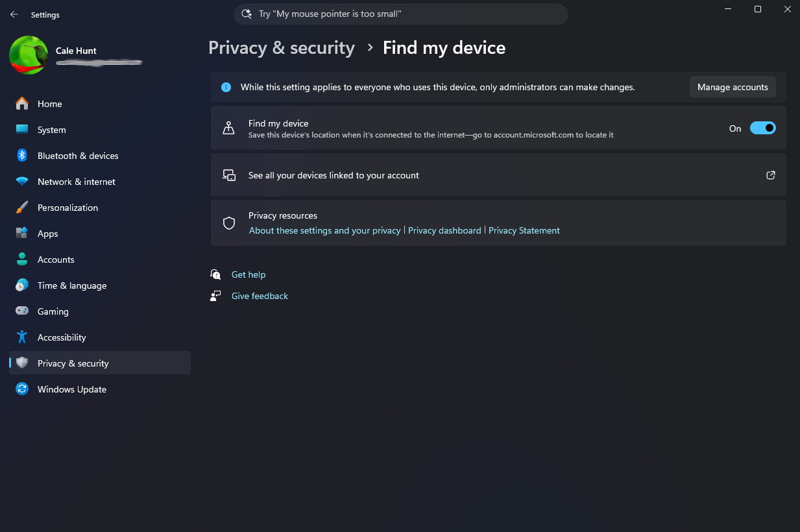The height and width of the screenshot is (532, 800).
Task: Open Accounts settings
Action: coord(100,260)
